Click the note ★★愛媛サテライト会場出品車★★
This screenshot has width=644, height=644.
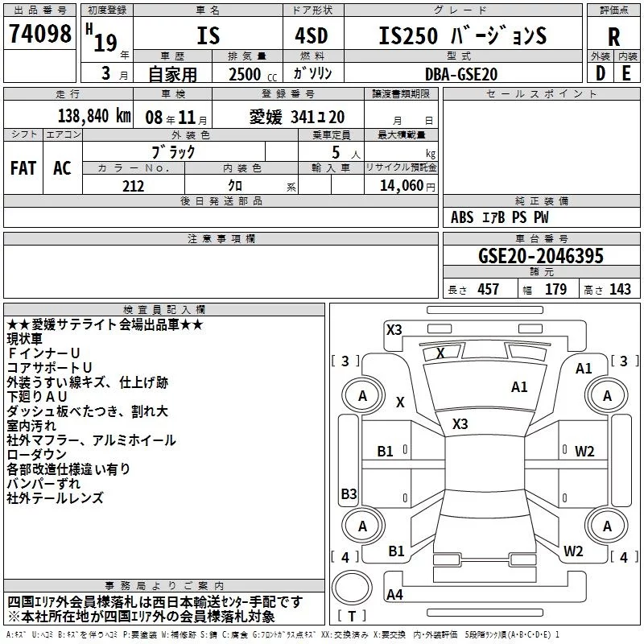coord(105,325)
